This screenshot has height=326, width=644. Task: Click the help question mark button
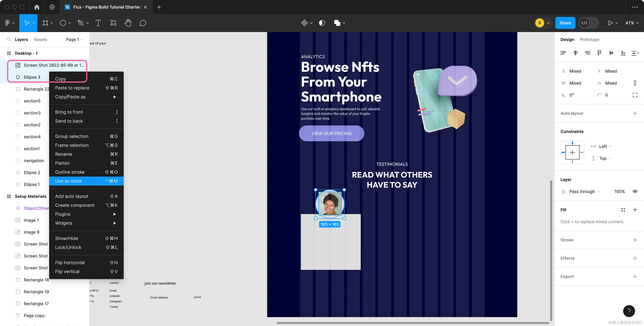(x=629, y=311)
